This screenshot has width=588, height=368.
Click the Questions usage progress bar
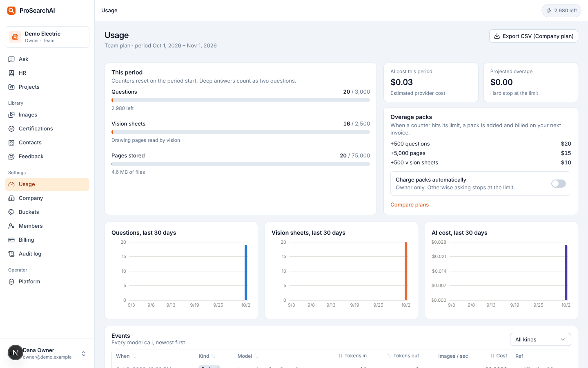tap(241, 100)
